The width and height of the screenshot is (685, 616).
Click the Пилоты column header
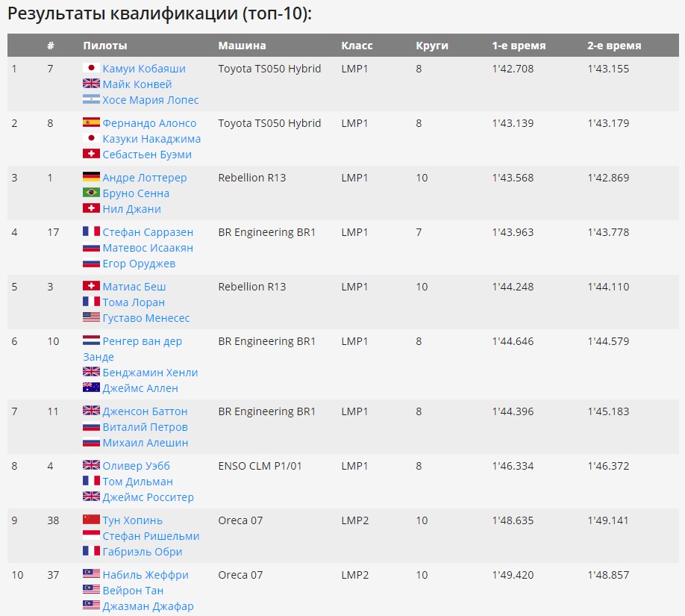pos(105,46)
